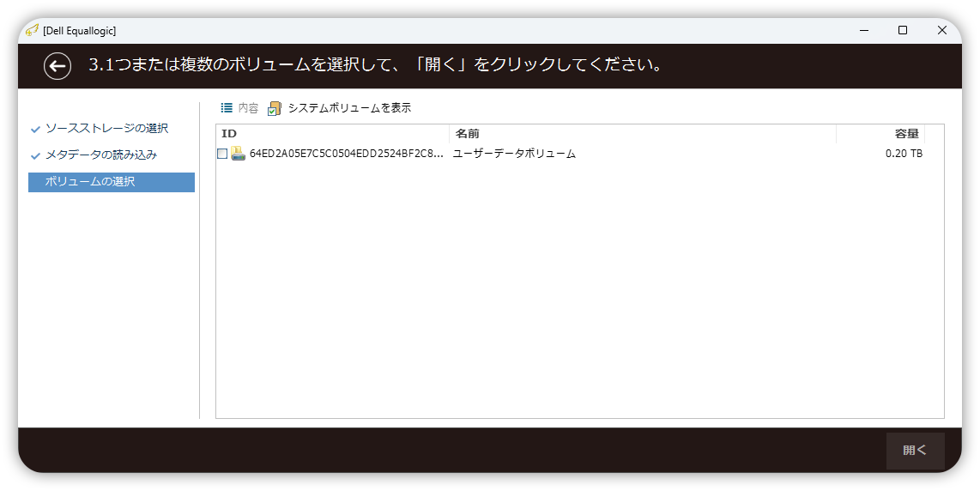Select the ソースストレージの選択 step
The height and width of the screenshot is (491, 980).
(x=107, y=128)
